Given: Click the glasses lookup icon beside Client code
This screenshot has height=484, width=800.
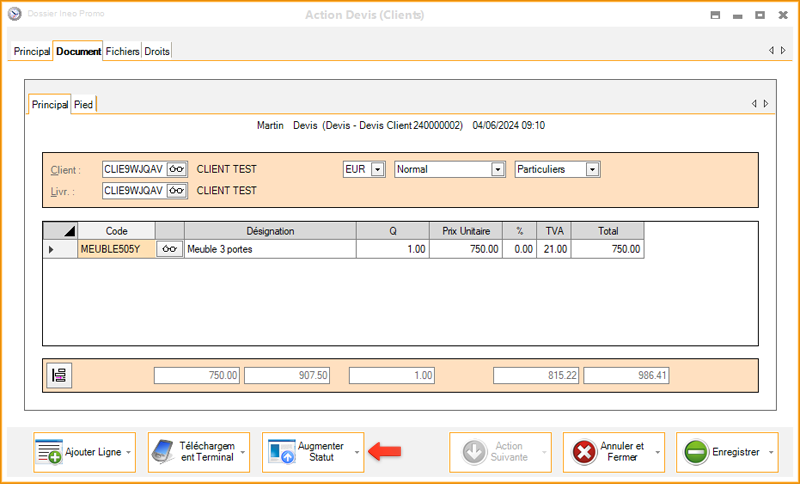Looking at the screenshot, I should [177, 170].
